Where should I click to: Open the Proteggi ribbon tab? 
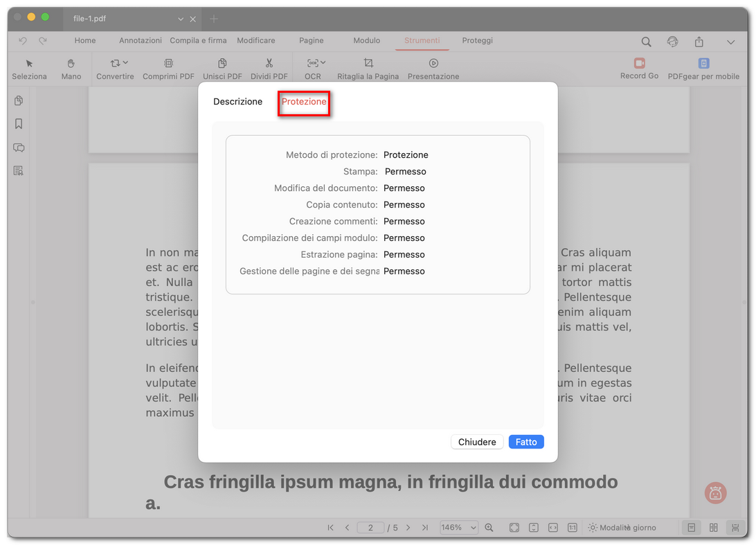(x=477, y=40)
